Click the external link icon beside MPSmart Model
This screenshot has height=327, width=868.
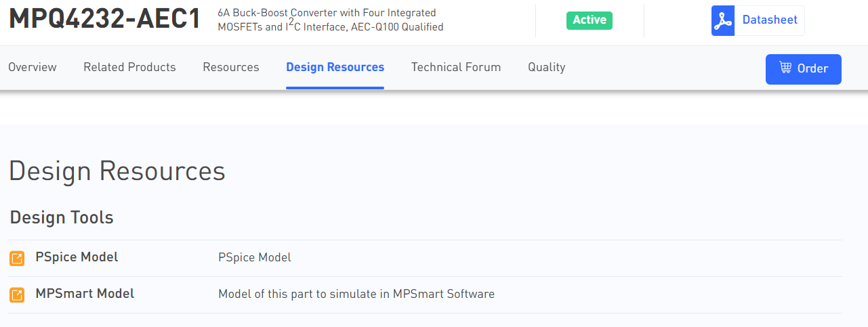tap(17, 295)
